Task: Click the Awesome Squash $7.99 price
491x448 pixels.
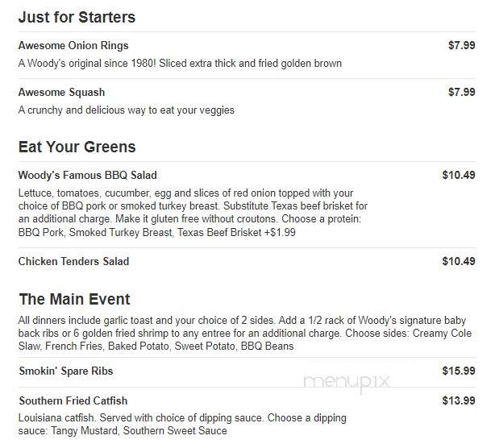Action: 461,92
